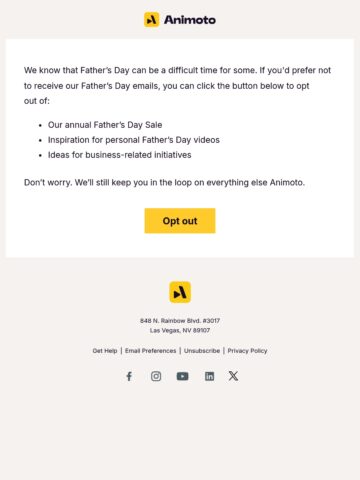
Task: Open the Facebook social icon
Action: pyautogui.click(x=129, y=376)
